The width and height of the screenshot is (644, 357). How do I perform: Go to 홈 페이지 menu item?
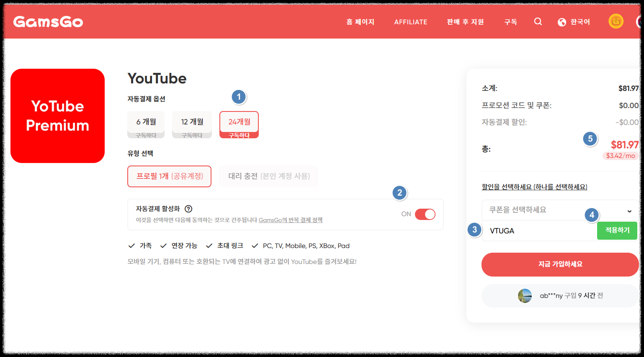[360, 22]
